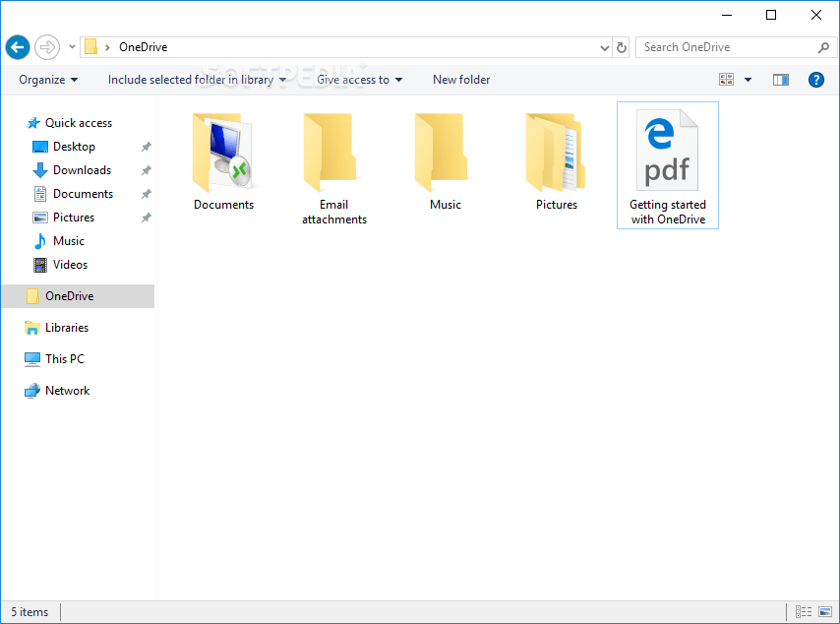Select the Documents folder icon in file pane
Screen dimensions: 840x624
222,153
